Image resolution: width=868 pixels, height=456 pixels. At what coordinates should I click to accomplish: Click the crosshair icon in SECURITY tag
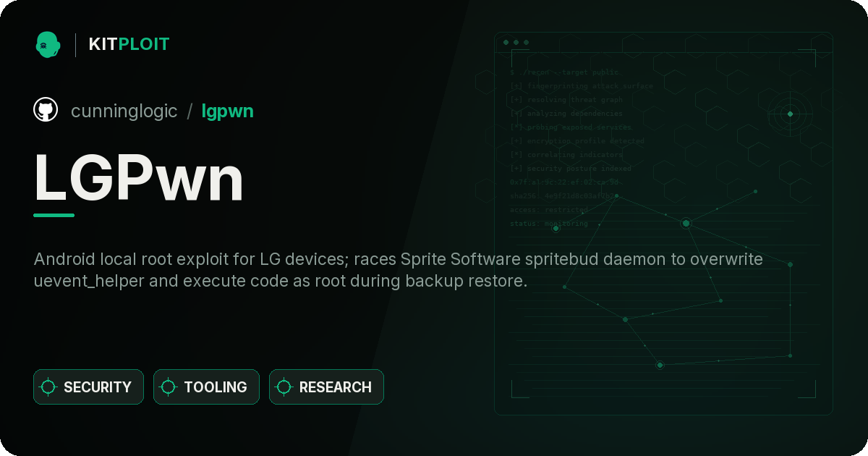pyautogui.click(x=48, y=387)
